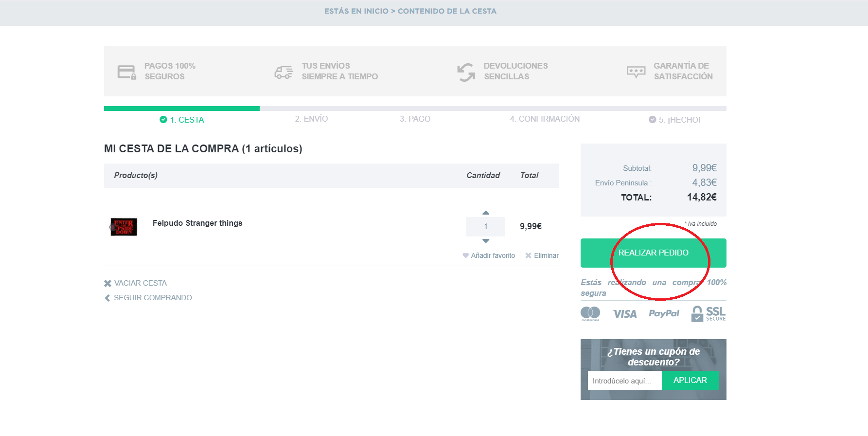The image size is (868, 436).
Task: Increase quantity with the up arrow
Action: click(485, 213)
